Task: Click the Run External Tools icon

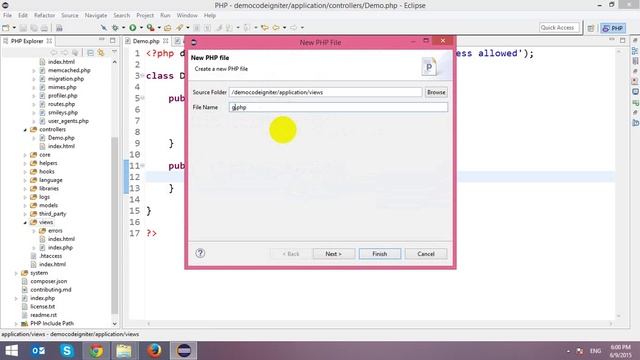Action: point(150,28)
